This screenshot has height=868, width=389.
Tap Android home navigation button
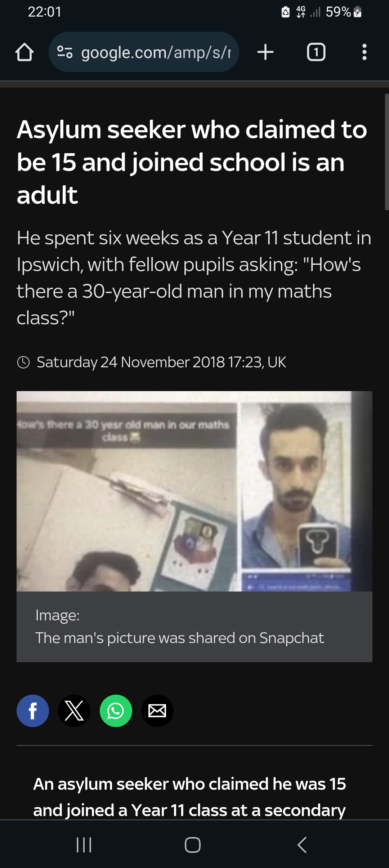click(x=193, y=845)
